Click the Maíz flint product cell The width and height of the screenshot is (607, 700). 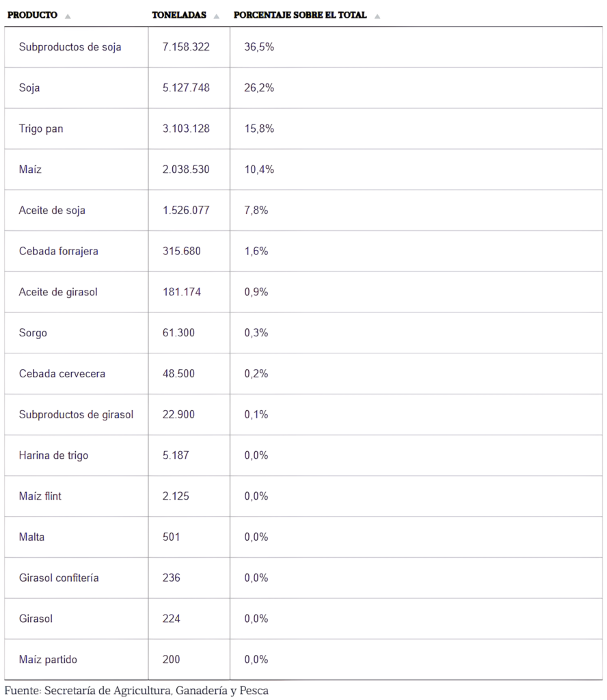click(x=40, y=496)
